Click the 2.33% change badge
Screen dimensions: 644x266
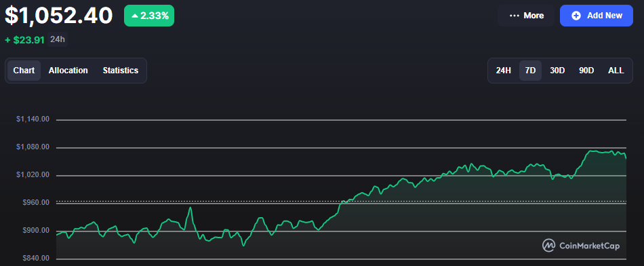[149, 16]
